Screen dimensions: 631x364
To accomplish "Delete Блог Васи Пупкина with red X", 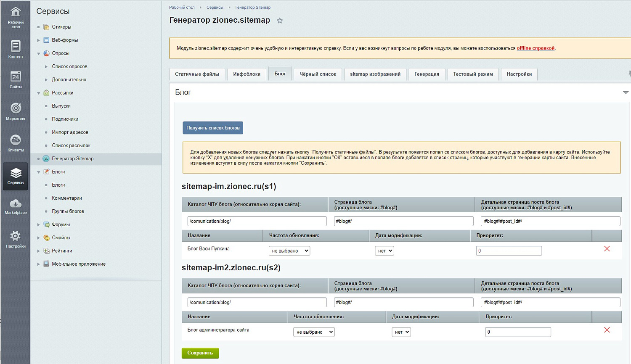I will [607, 249].
